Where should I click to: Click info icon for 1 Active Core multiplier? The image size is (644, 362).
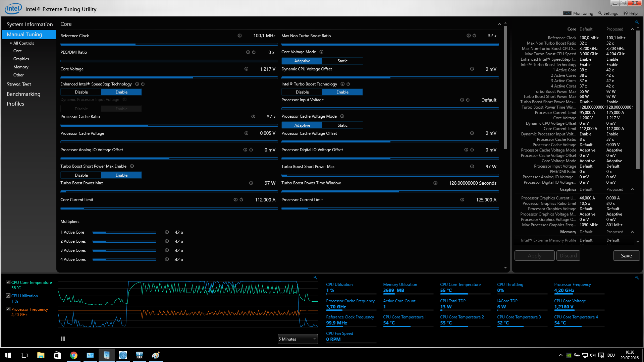(x=167, y=232)
